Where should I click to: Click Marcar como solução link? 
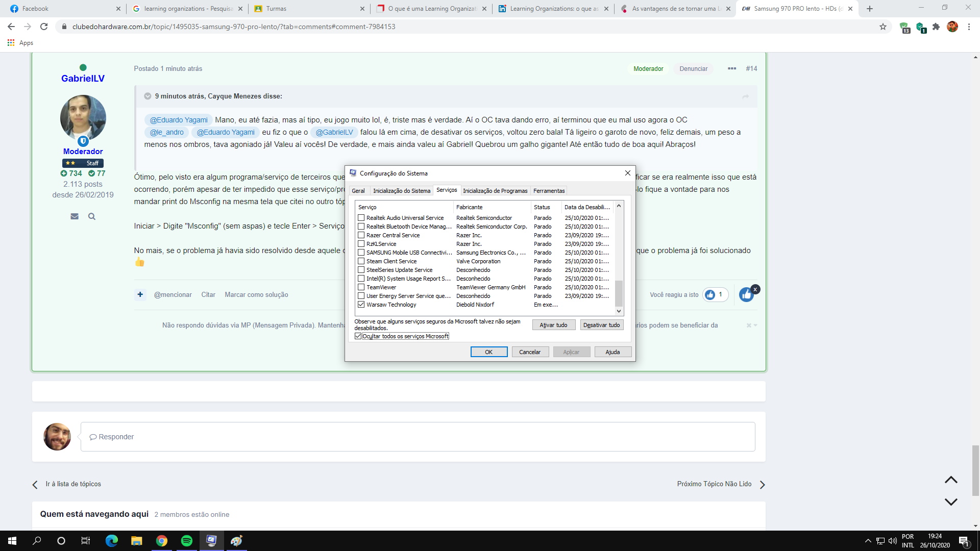click(256, 294)
